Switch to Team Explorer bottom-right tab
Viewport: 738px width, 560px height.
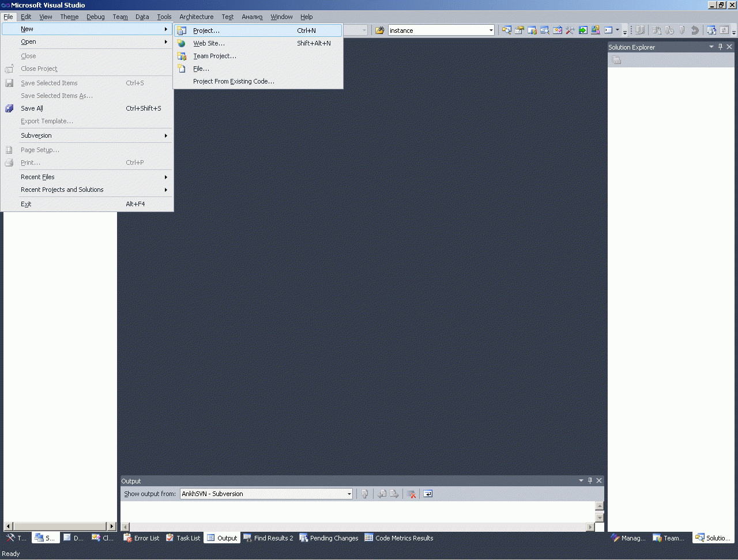pos(669,538)
